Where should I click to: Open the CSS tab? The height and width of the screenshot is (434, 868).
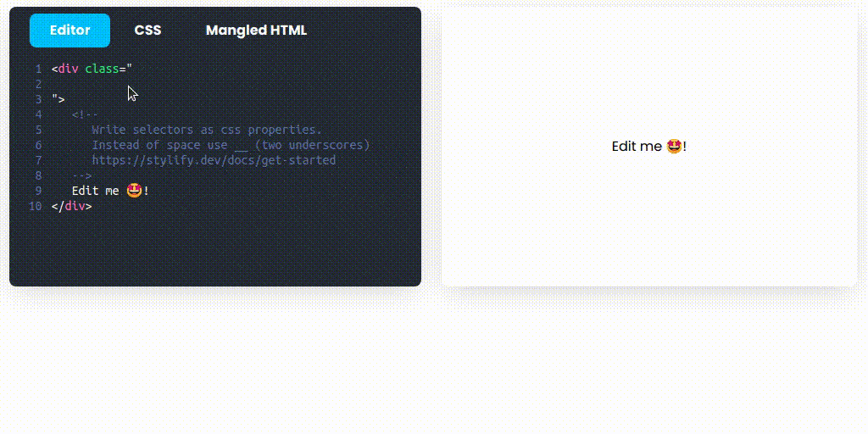[x=147, y=31]
